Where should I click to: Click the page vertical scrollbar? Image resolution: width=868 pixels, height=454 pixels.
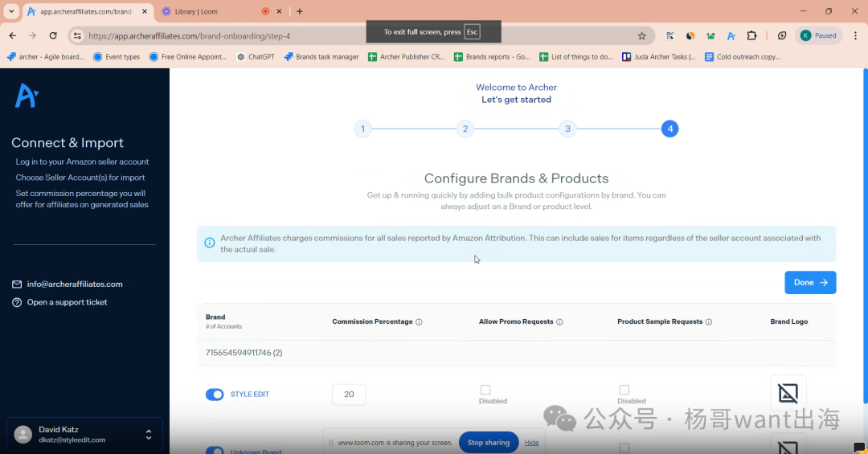point(866,235)
